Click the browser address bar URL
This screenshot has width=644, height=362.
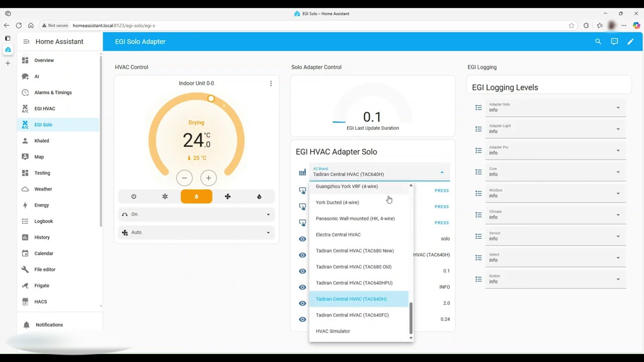[114, 26]
